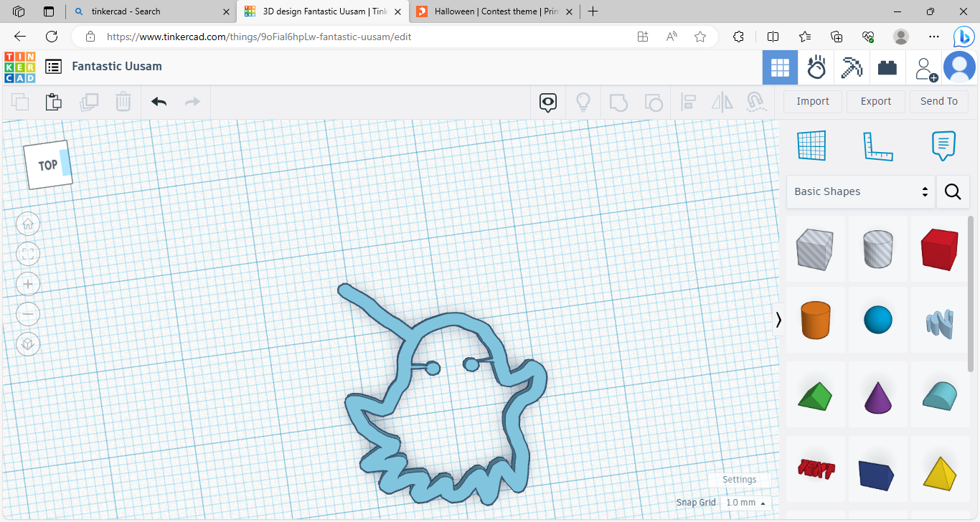Pick the yellow Pyramid shape
The height and width of the screenshot is (522, 980).
[940, 473]
